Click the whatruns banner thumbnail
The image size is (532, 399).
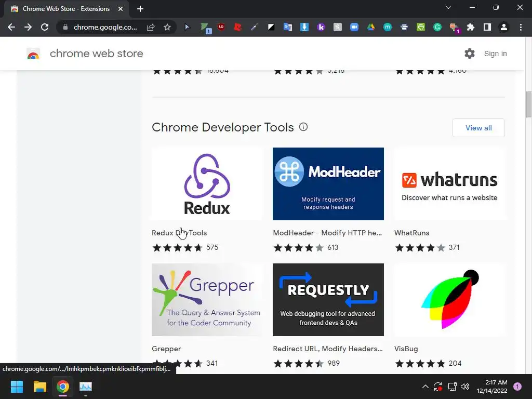click(449, 184)
